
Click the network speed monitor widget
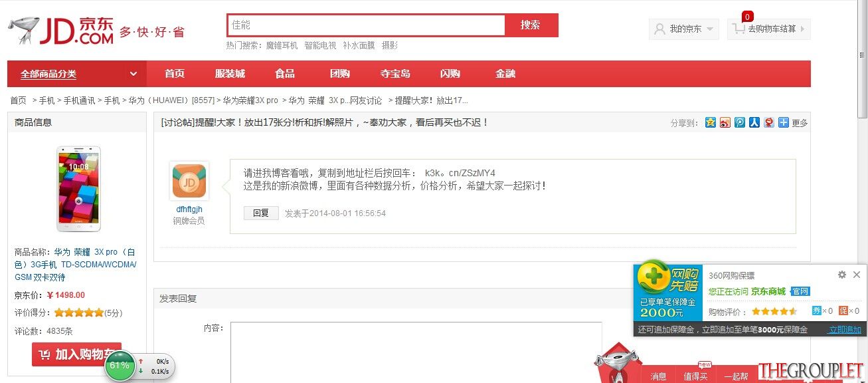pyautogui.click(x=140, y=366)
